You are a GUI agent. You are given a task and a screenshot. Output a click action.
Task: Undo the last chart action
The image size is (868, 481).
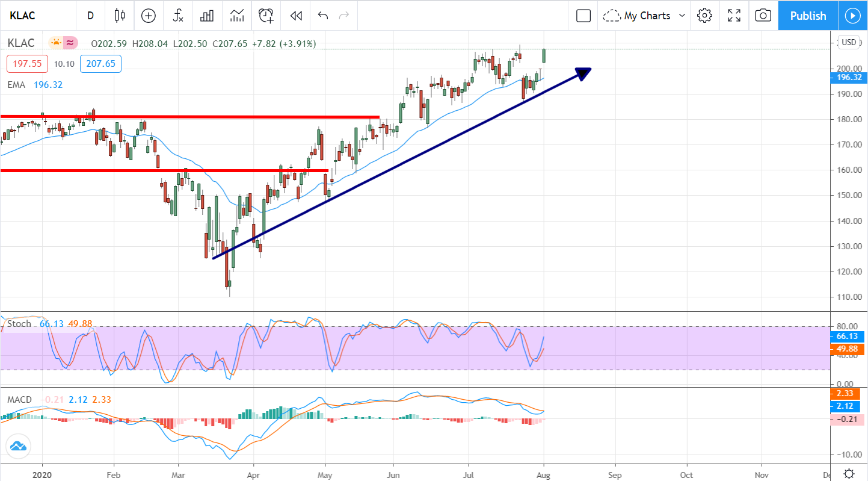pos(323,16)
